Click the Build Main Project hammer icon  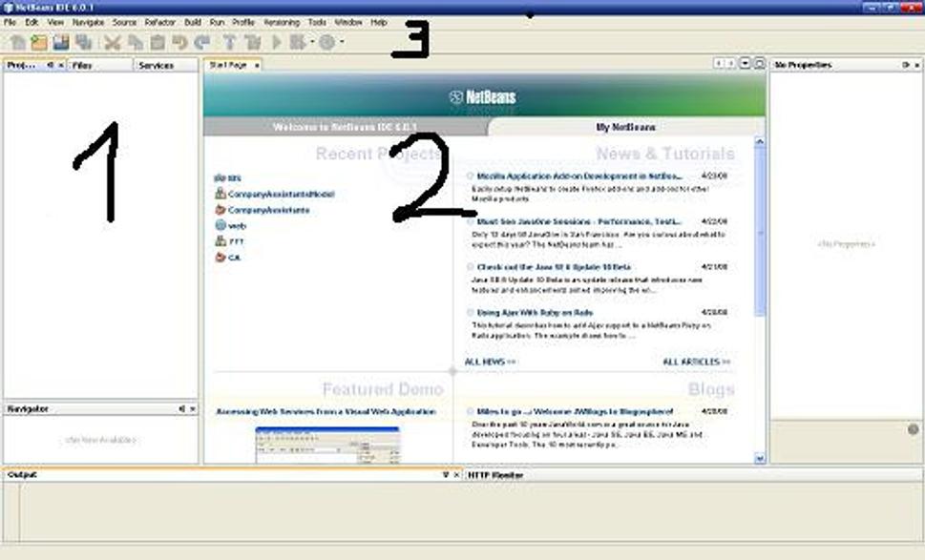coord(229,42)
